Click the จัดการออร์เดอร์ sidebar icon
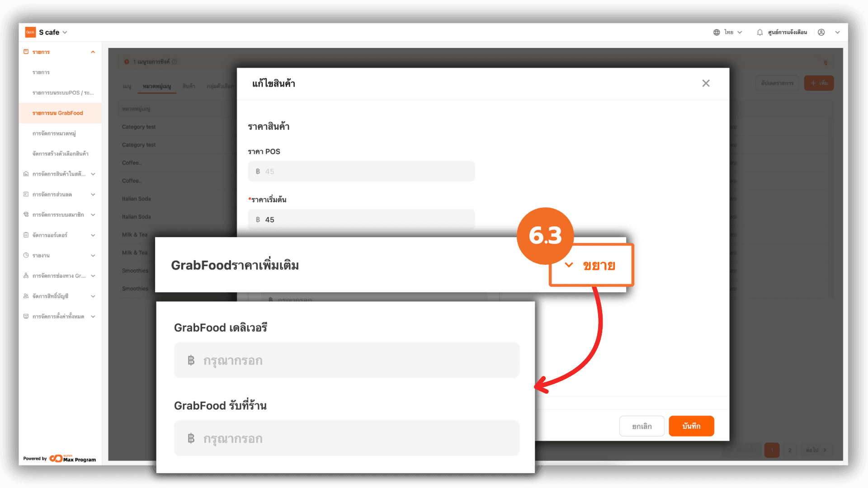 pos(26,235)
